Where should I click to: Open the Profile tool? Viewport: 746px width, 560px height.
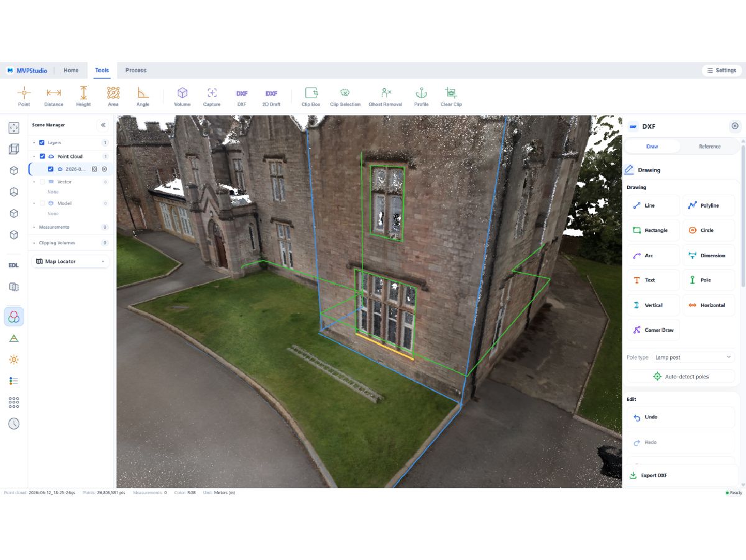coord(421,96)
